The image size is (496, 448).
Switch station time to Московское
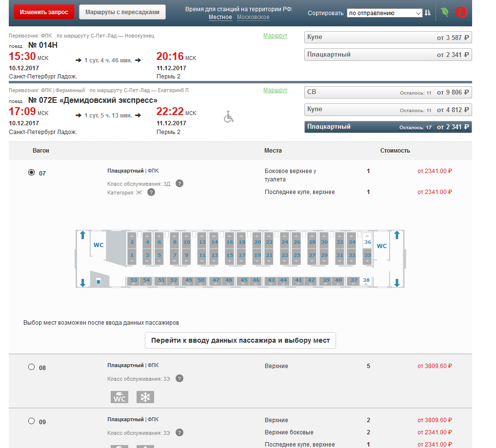click(253, 18)
